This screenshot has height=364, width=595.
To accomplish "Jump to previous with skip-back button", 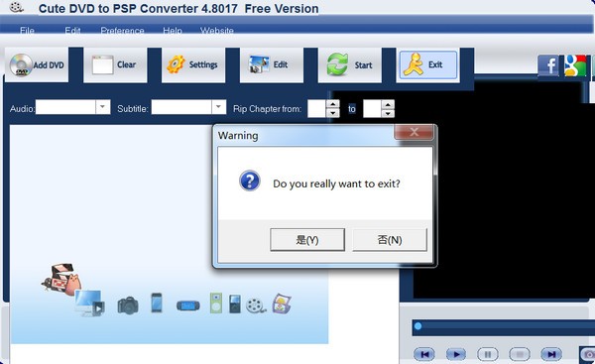I will coord(424,354).
